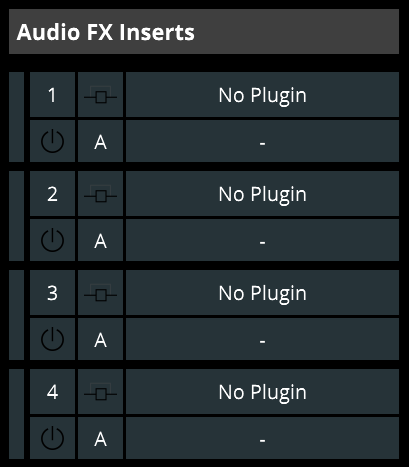Toggle the power button for insert 3

point(52,339)
